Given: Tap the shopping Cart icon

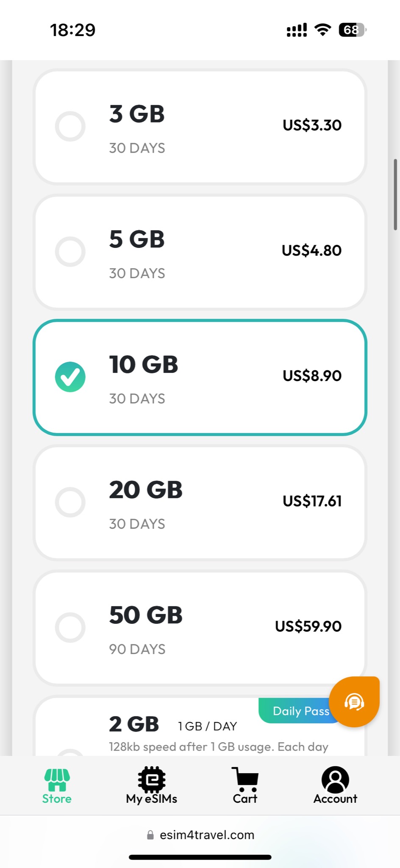Looking at the screenshot, I should 245,779.
